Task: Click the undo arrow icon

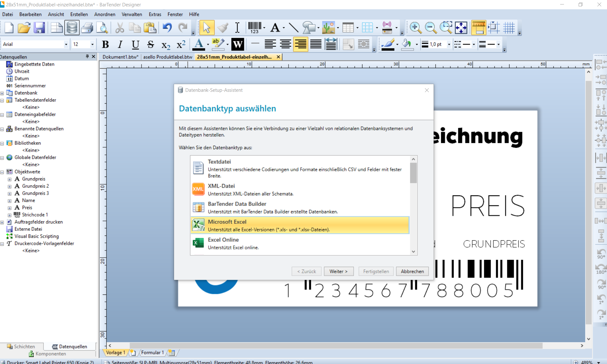Action: (167, 28)
